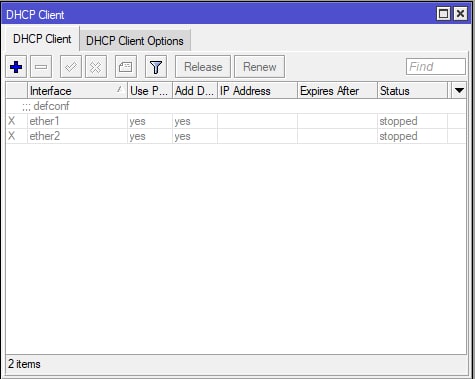Click the X flag beside ether2
The width and height of the screenshot is (475, 379).
click(x=12, y=136)
